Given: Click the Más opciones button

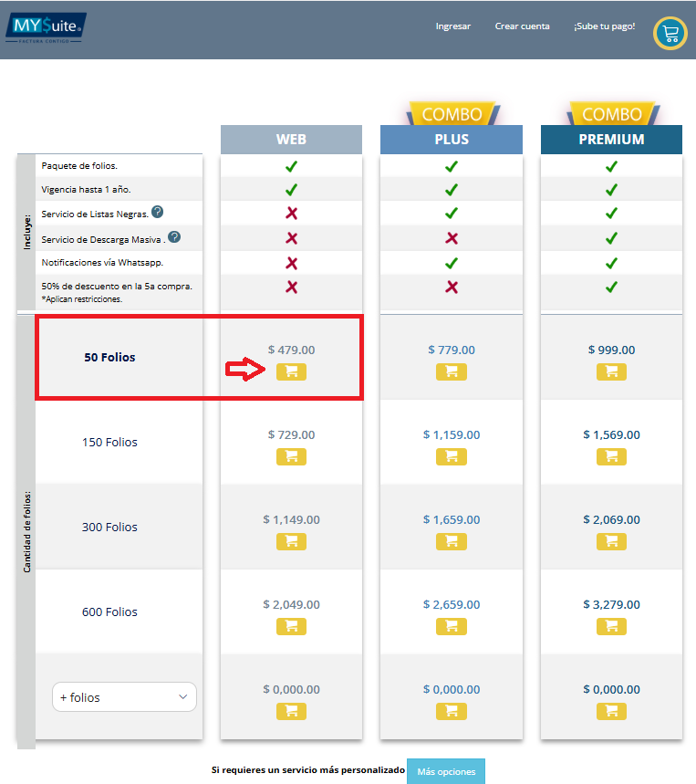Looking at the screenshot, I should (446, 771).
